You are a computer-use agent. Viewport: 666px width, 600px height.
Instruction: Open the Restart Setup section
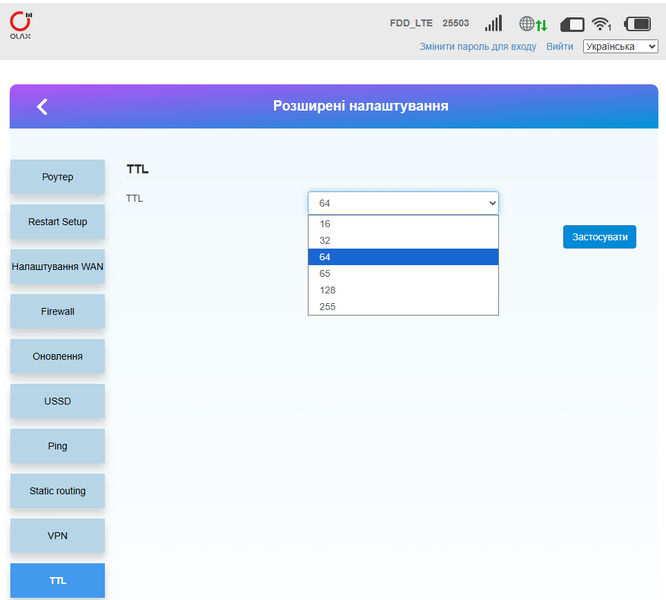click(x=57, y=222)
